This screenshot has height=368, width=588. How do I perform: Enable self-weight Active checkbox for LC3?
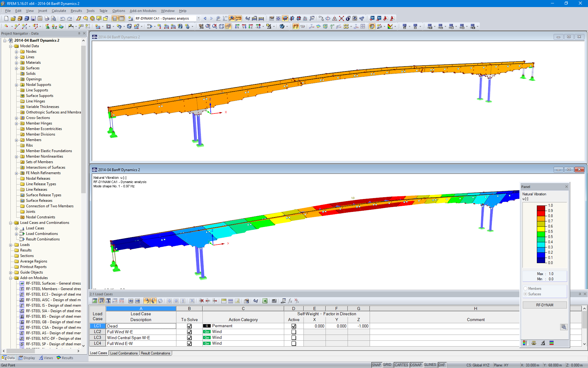click(x=294, y=338)
